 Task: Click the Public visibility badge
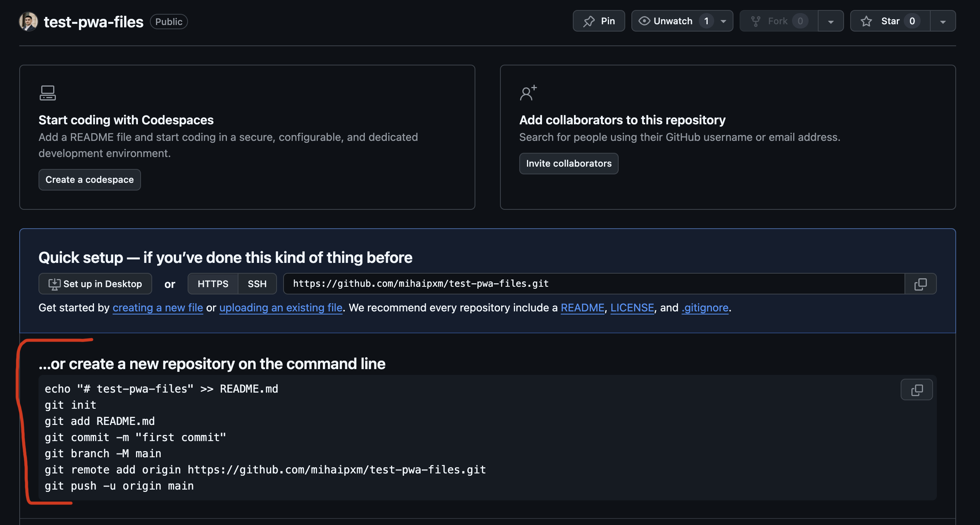(x=169, y=22)
